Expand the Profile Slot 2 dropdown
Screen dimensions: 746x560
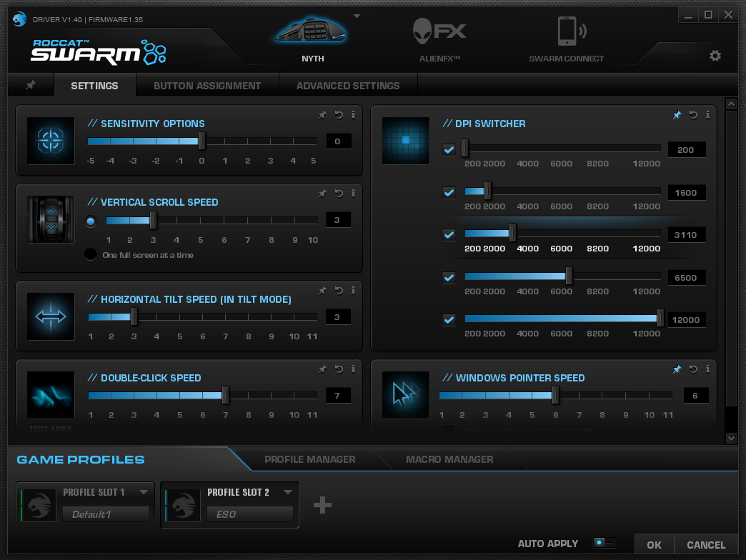tap(288, 492)
